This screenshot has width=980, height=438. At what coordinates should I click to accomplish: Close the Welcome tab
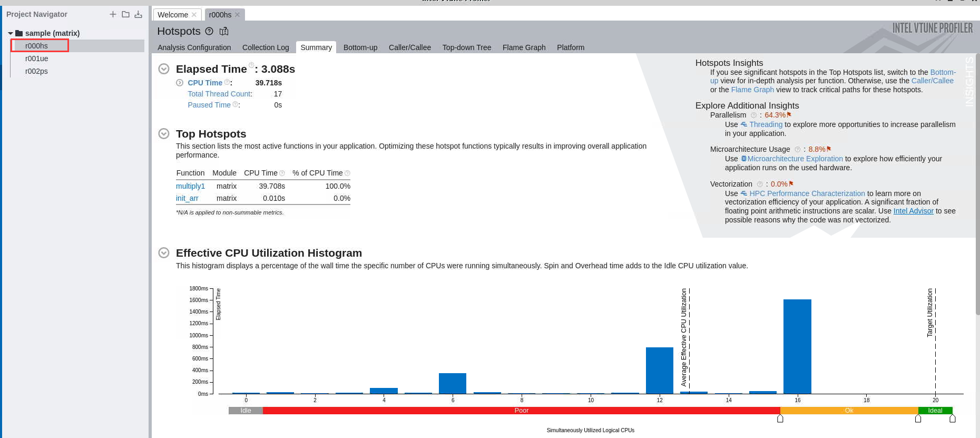[194, 15]
